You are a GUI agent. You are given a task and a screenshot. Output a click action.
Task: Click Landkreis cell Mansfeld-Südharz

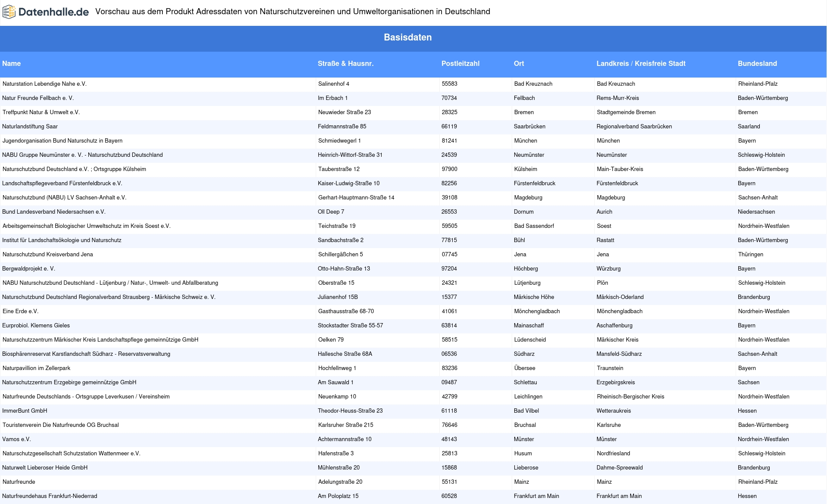click(619, 354)
